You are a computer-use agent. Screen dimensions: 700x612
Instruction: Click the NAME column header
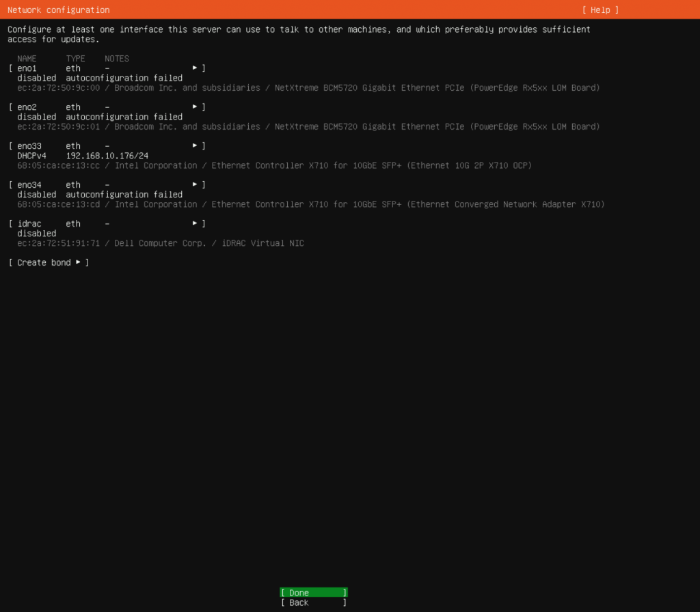tap(27, 59)
